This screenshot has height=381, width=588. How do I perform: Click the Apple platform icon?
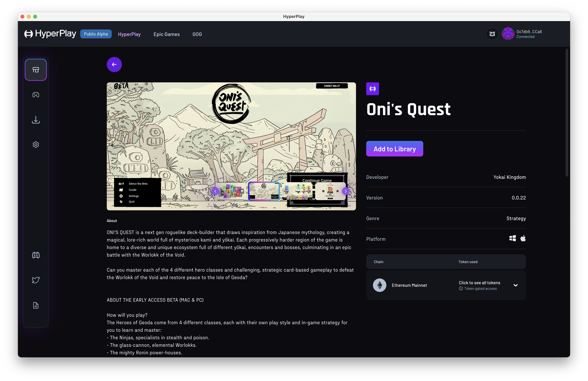click(523, 238)
